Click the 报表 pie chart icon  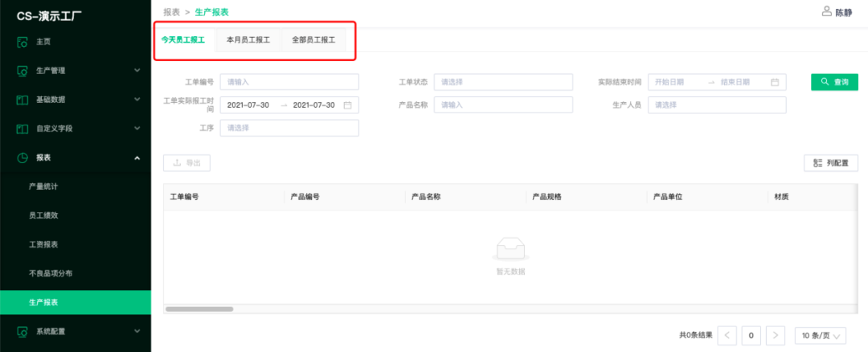23,158
